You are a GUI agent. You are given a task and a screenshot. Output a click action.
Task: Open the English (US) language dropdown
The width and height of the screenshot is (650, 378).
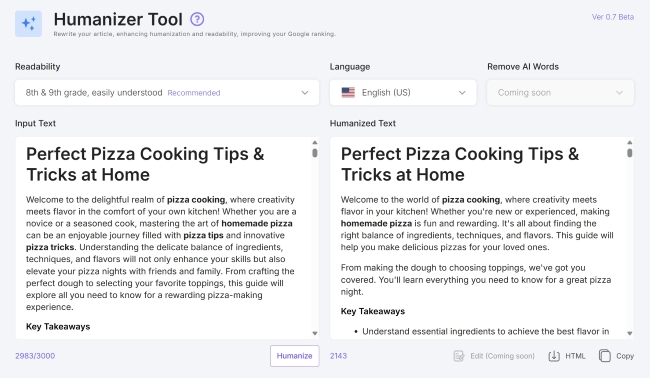pos(403,92)
